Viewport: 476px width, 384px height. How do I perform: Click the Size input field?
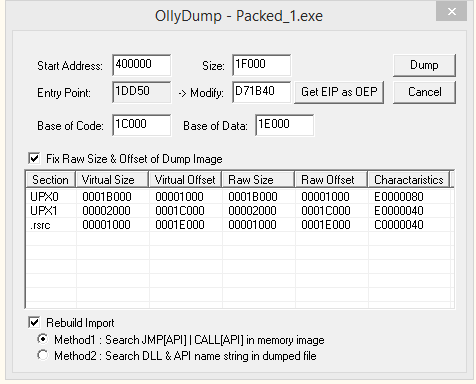261,65
